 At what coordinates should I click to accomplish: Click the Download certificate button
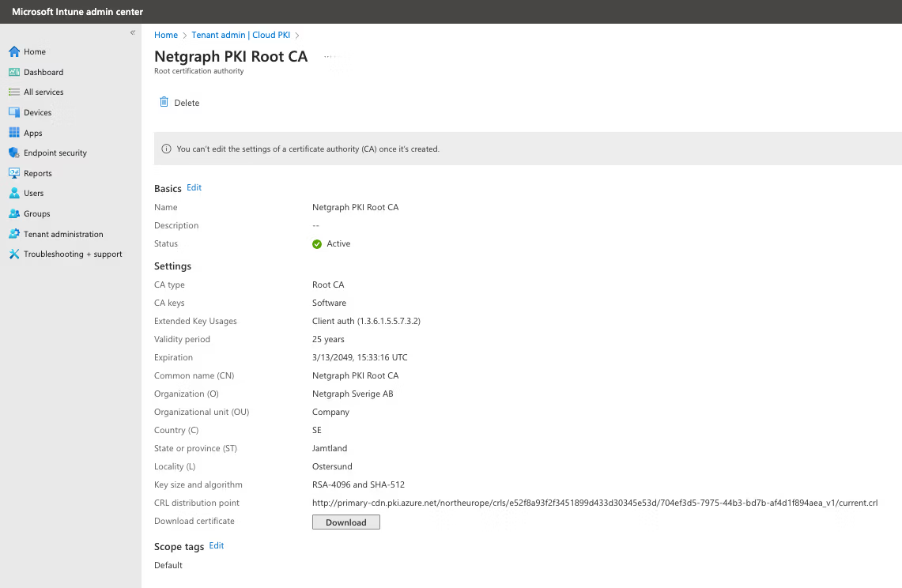pos(345,522)
